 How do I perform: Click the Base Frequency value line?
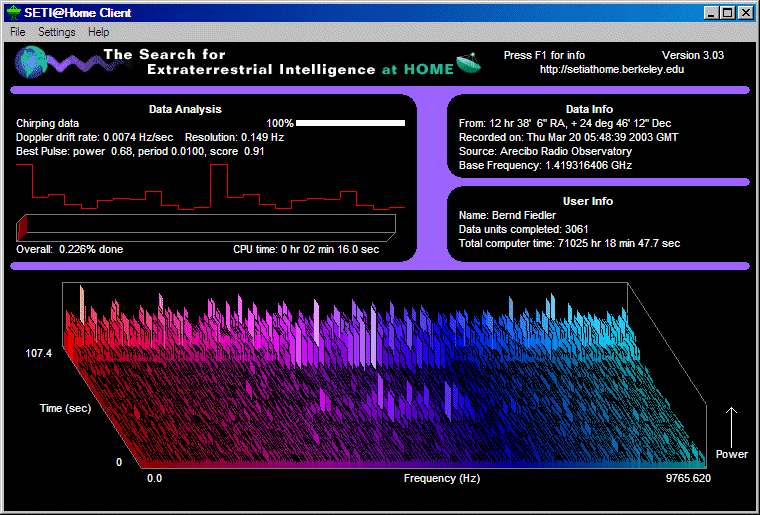545,166
